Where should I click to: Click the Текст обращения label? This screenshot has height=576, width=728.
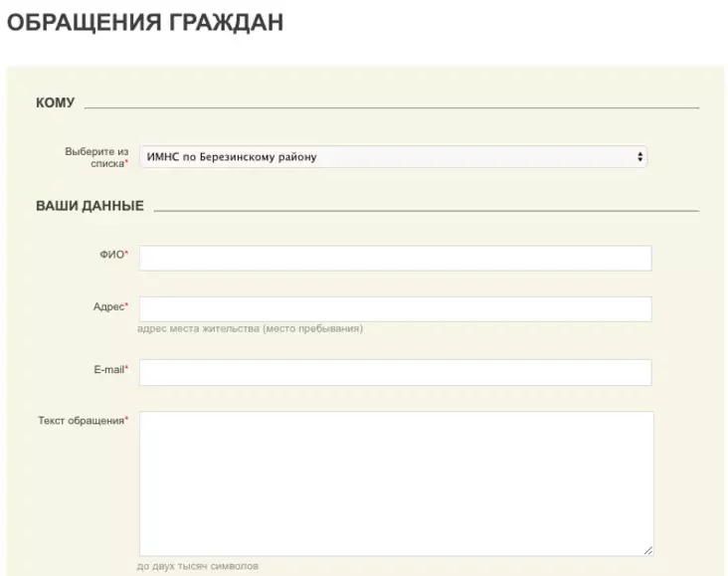click(x=80, y=421)
